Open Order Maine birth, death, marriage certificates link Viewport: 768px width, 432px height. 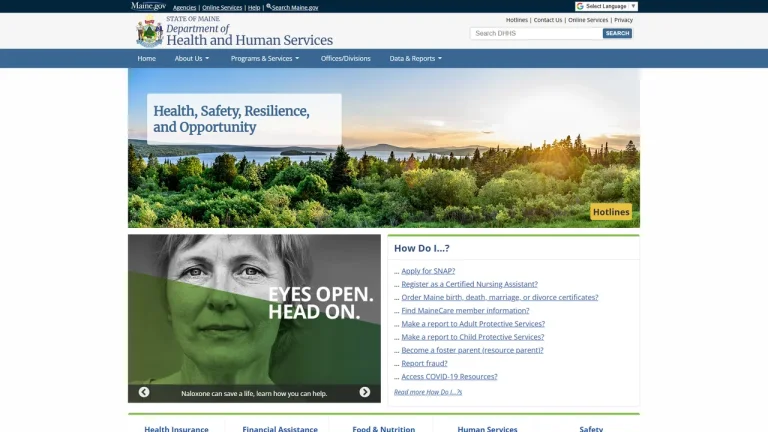click(500, 297)
